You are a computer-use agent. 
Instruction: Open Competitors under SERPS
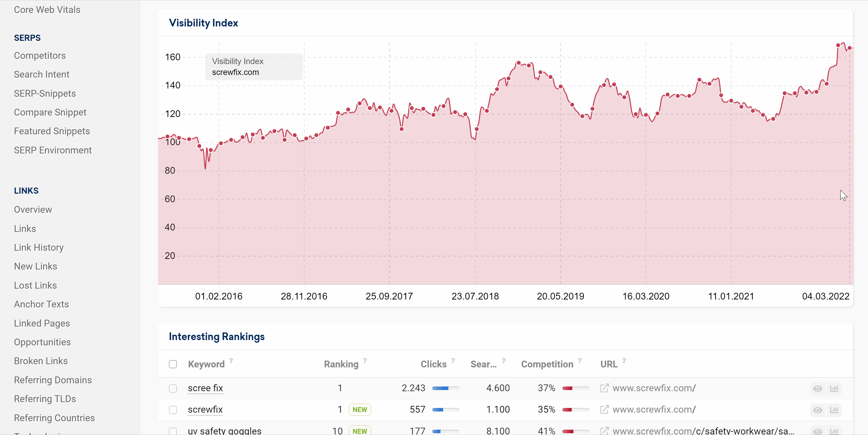pyautogui.click(x=40, y=56)
